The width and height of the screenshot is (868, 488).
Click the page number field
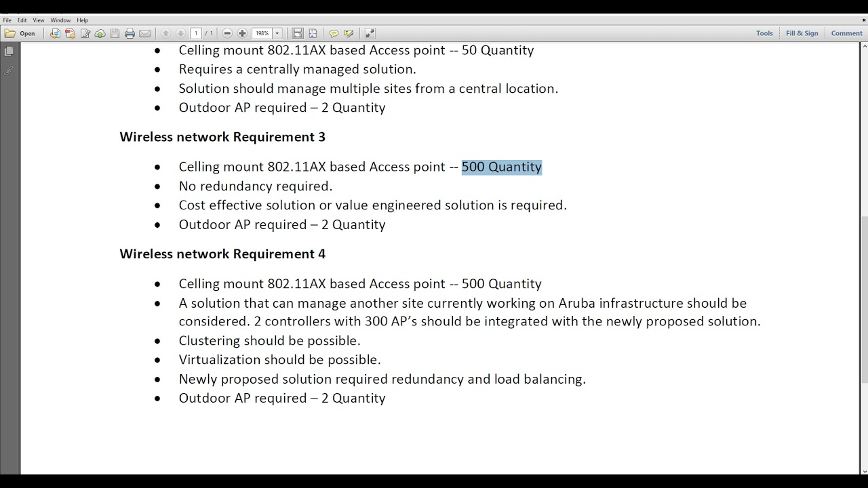[196, 33]
